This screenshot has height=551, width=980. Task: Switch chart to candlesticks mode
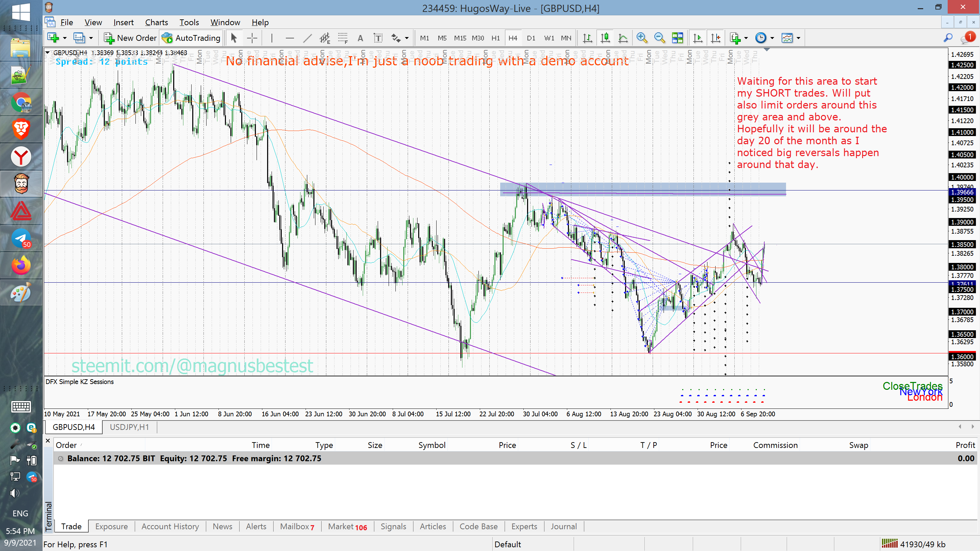coord(605,38)
